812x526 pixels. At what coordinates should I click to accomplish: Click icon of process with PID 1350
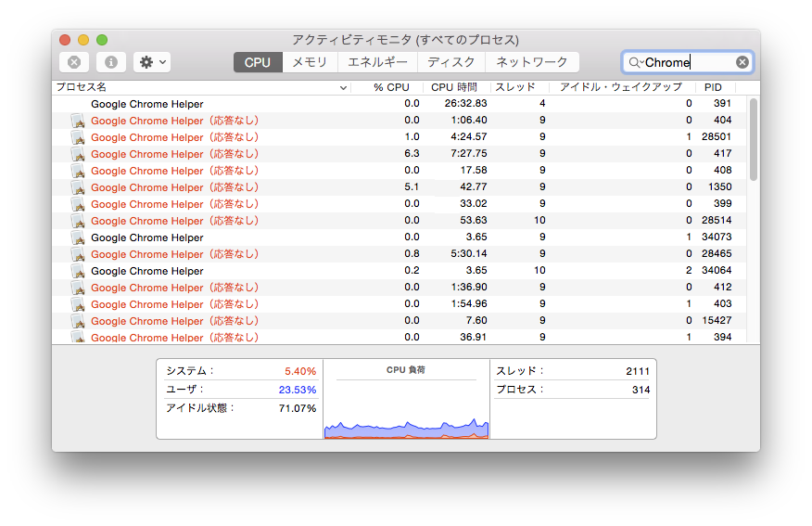[78, 187]
